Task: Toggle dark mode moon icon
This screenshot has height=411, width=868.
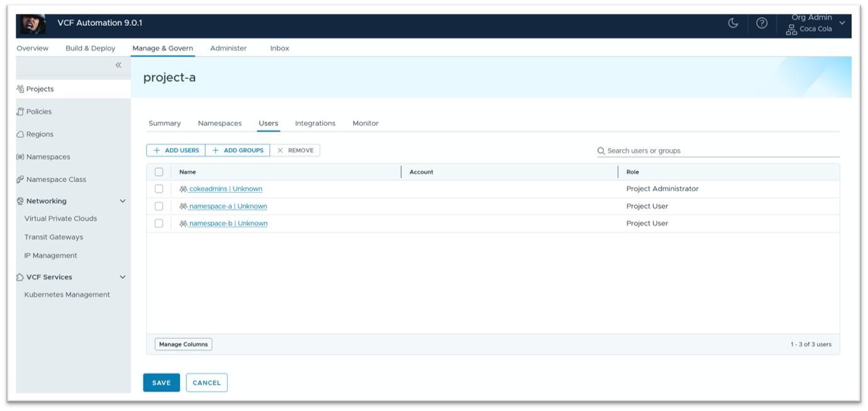Action: click(x=733, y=23)
